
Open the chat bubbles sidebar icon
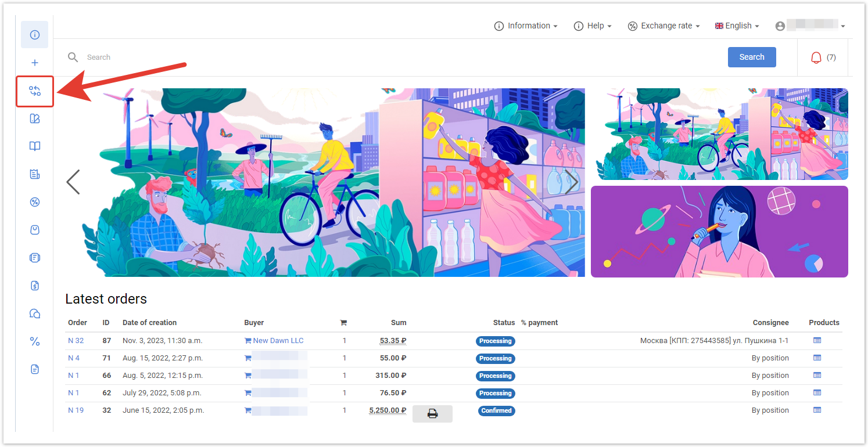35,313
